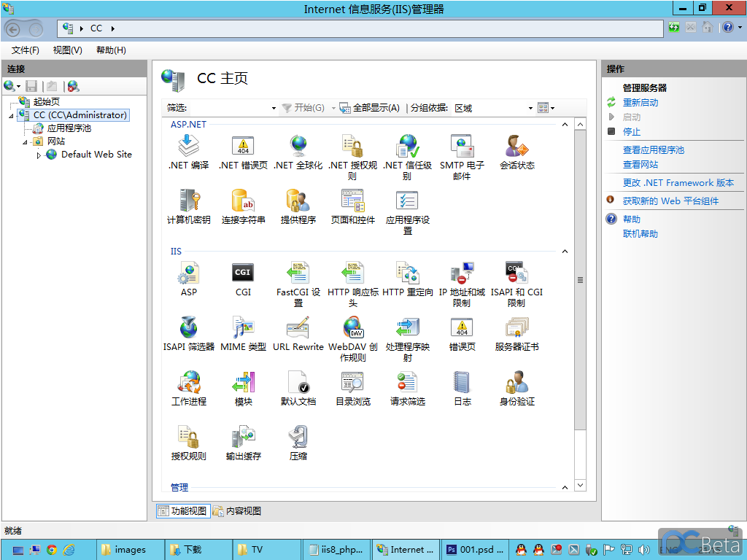Open the 身份验证 feature icon
This screenshot has height=560, width=747.
pos(516,382)
